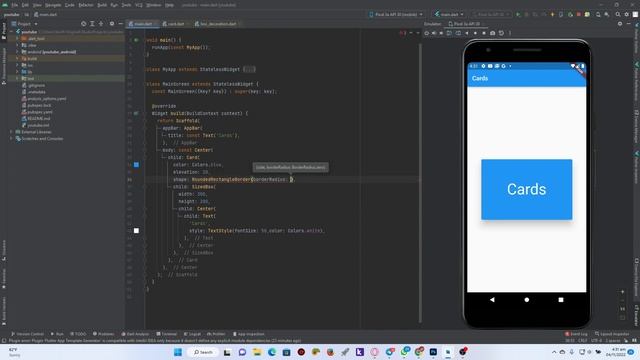Take emulator screenshot with camera icon
This screenshot has height=360, width=640.
pyautogui.click(x=493, y=33)
